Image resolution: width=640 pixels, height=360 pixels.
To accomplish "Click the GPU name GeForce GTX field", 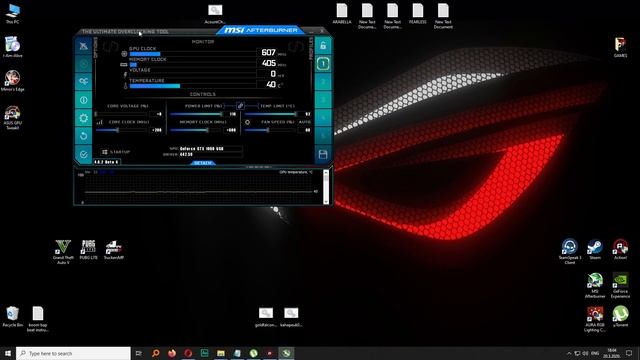I will pyautogui.click(x=211, y=149).
